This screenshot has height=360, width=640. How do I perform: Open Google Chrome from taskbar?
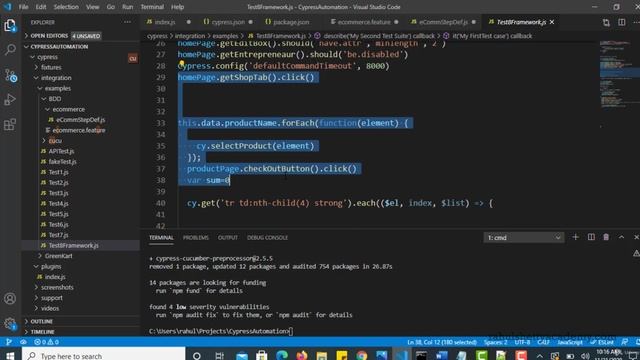click(x=362, y=356)
